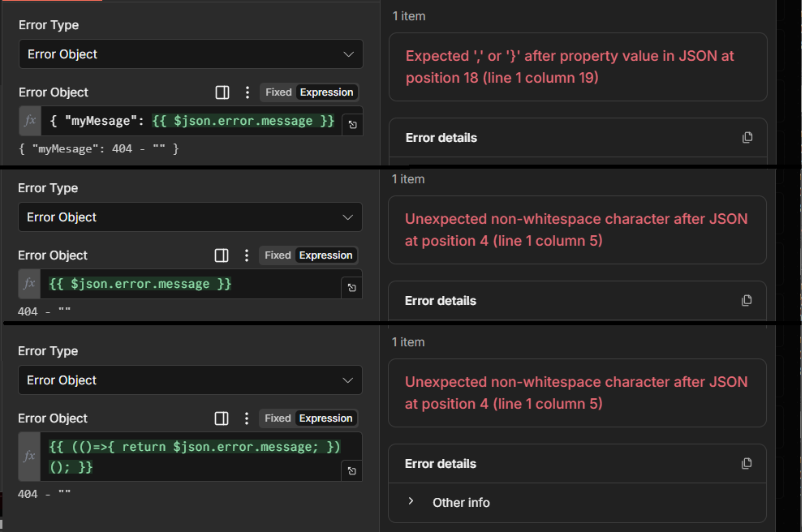
Task: Click the "Expected ',' or '}'" error message
Action: [570, 66]
